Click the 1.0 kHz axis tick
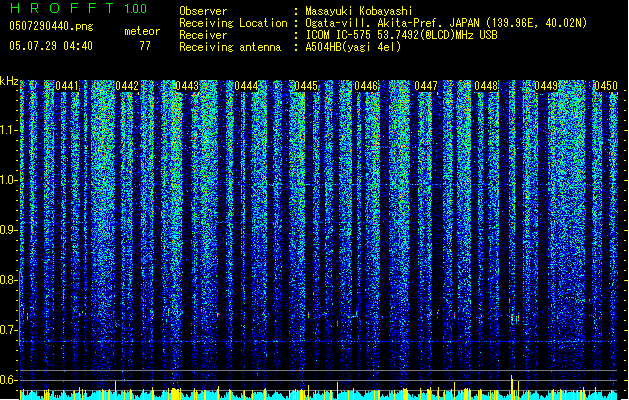 pos(8,180)
